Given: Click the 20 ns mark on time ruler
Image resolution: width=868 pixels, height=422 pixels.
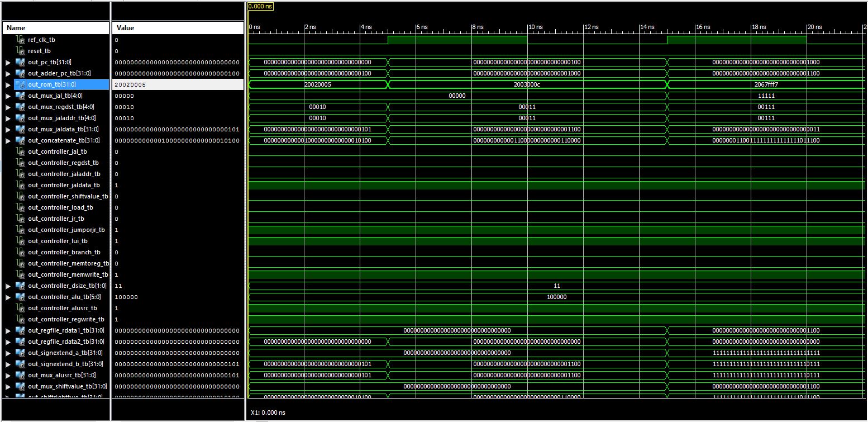Looking at the screenshot, I should pyautogui.click(x=814, y=27).
